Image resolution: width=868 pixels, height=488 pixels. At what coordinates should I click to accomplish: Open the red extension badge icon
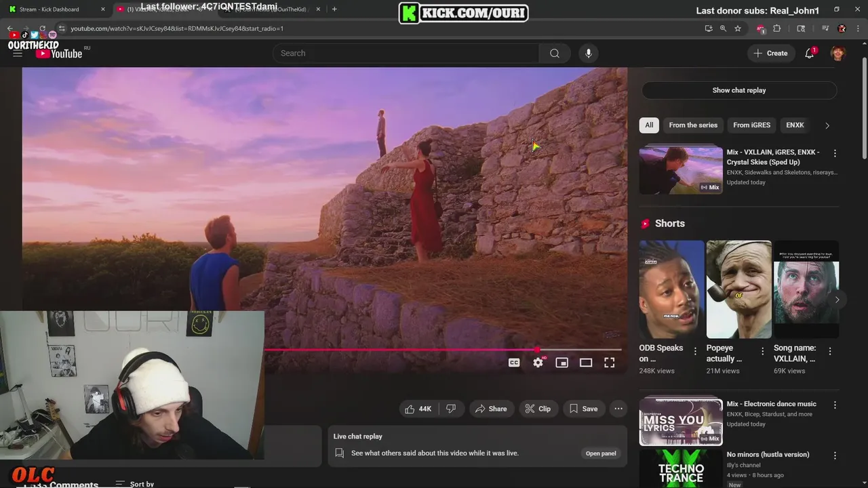761,28
